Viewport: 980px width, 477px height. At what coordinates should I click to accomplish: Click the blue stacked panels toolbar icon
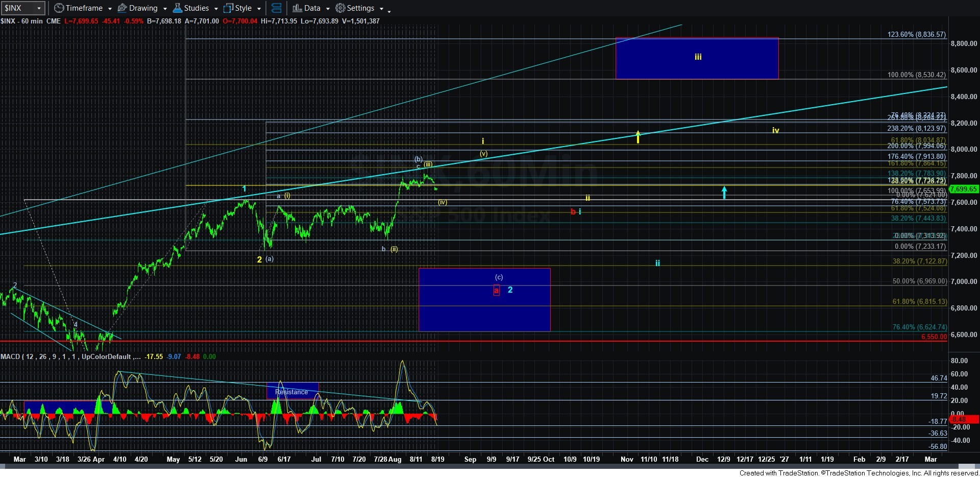[x=276, y=8]
